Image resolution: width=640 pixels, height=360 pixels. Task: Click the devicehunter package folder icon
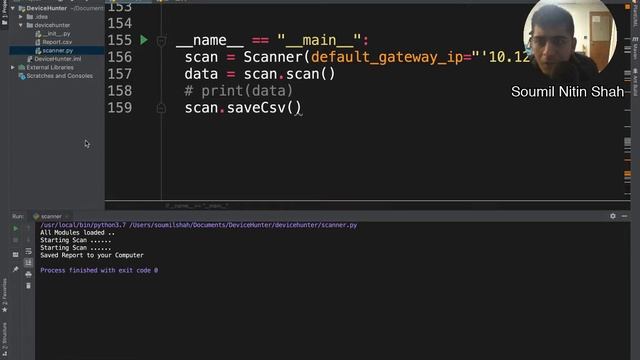click(x=29, y=25)
